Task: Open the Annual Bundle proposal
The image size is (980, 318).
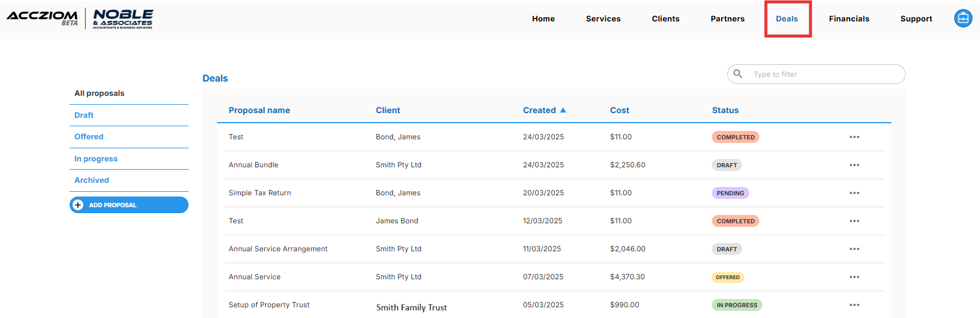Action: (253, 165)
